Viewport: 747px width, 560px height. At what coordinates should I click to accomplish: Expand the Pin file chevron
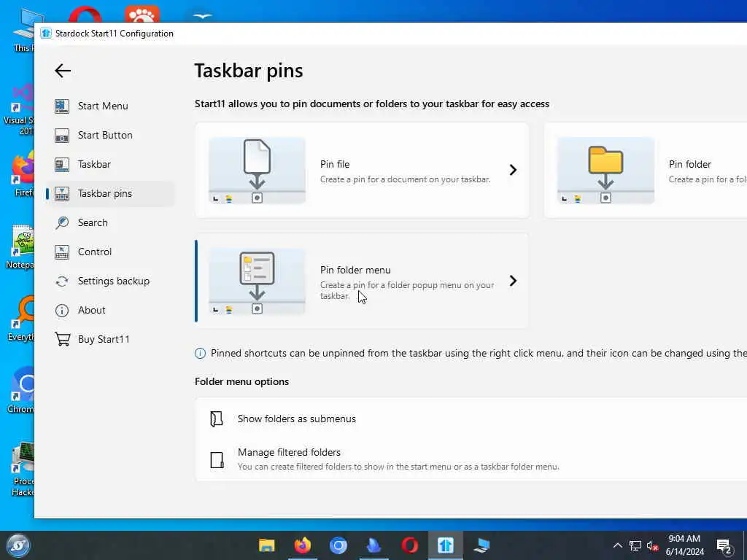pyautogui.click(x=513, y=170)
